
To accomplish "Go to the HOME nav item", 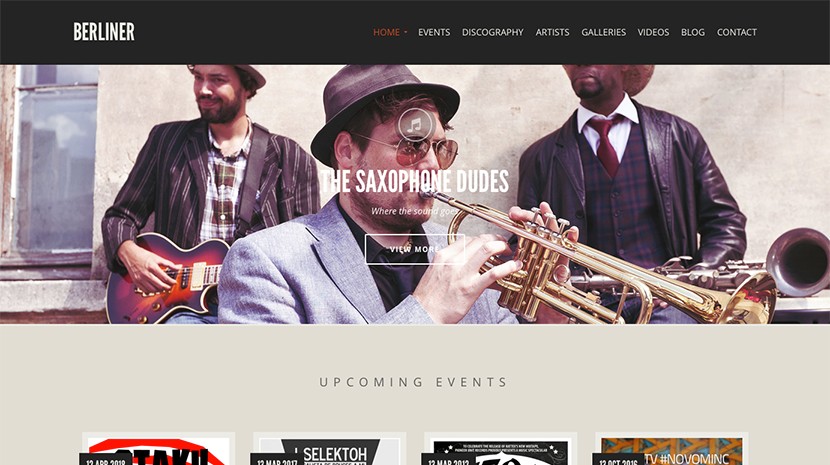I will pyautogui.click(x=386, y=32).
